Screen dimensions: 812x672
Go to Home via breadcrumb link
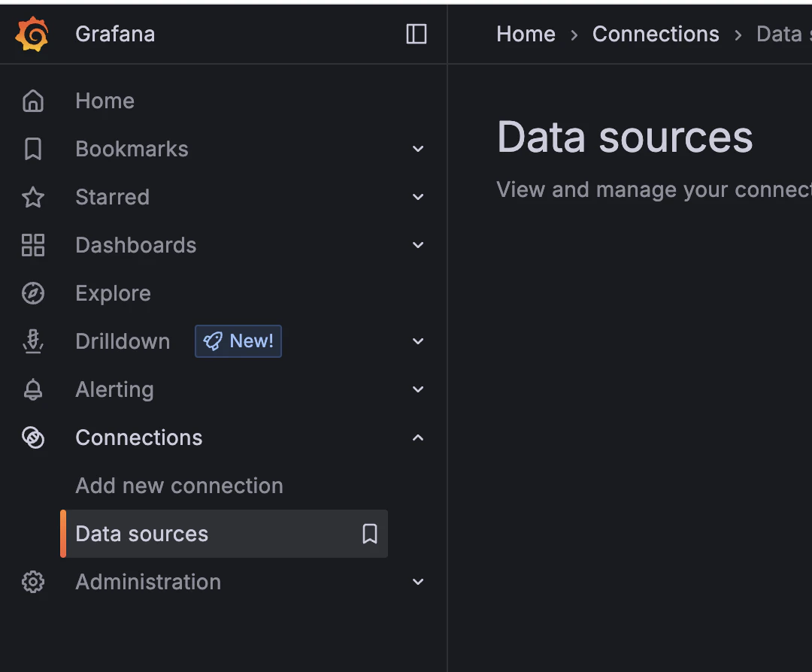pos(526,34)
